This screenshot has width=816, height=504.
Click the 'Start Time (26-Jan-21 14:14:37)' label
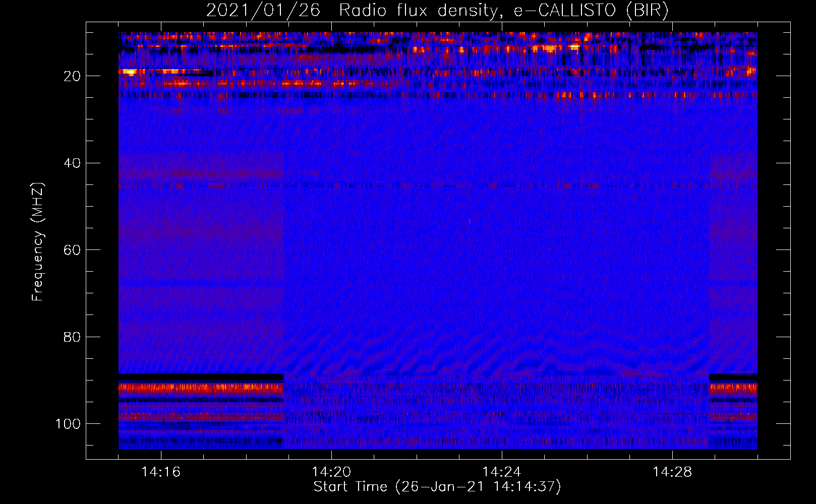pos(437,487)
